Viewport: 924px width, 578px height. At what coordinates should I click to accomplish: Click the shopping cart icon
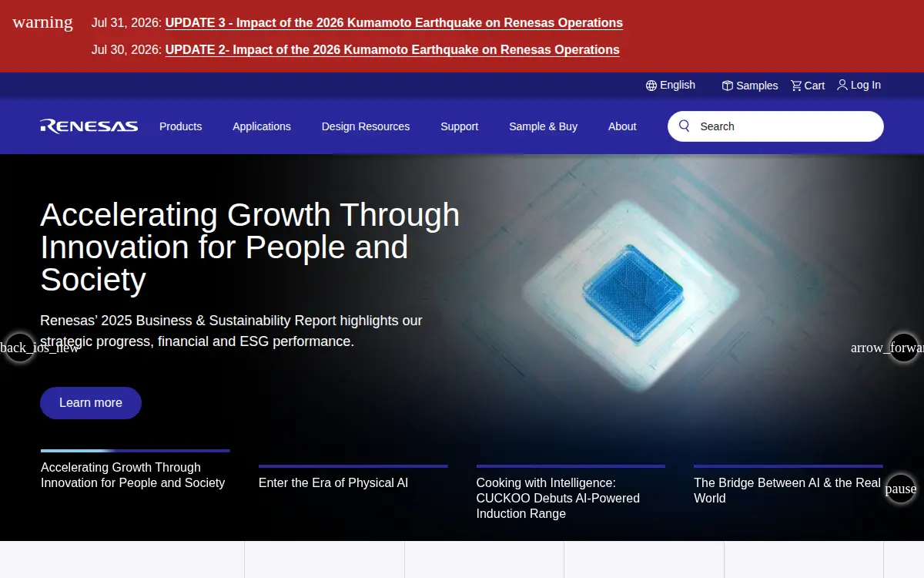point(796,86)
